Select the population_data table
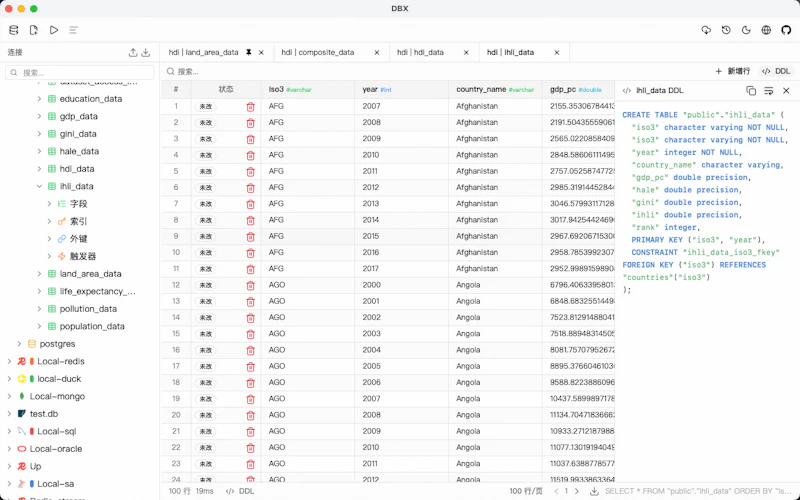 [92, 326]
